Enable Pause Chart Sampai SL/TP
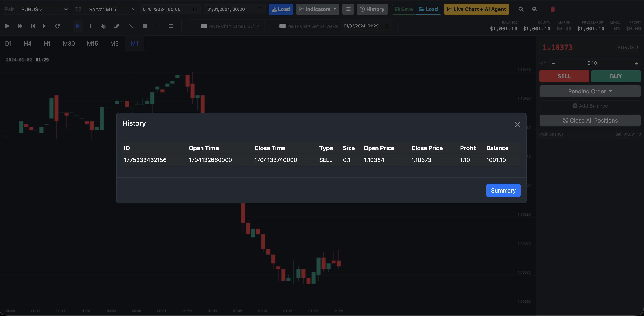 click(204, 26)
